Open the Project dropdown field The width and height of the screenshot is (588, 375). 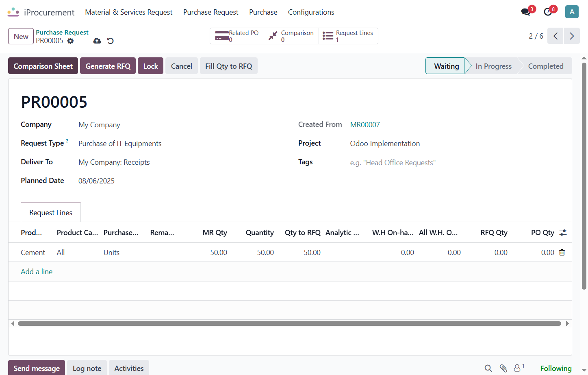click(455, 144)
